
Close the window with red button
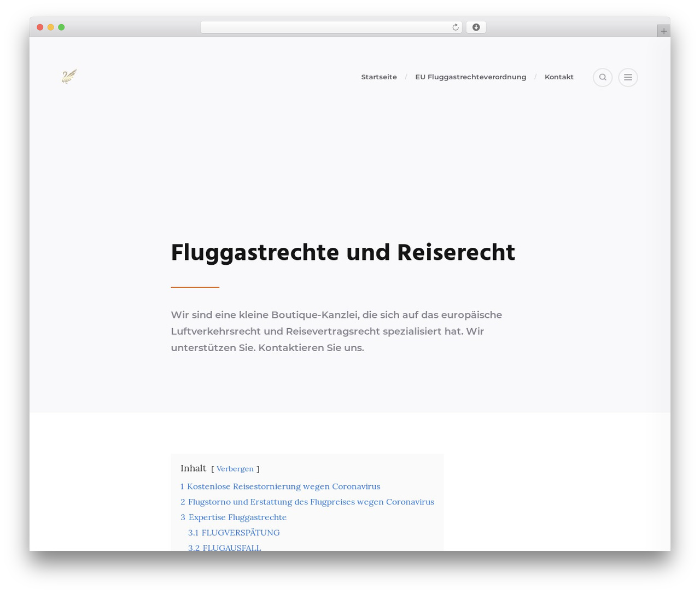click(40, 27)
